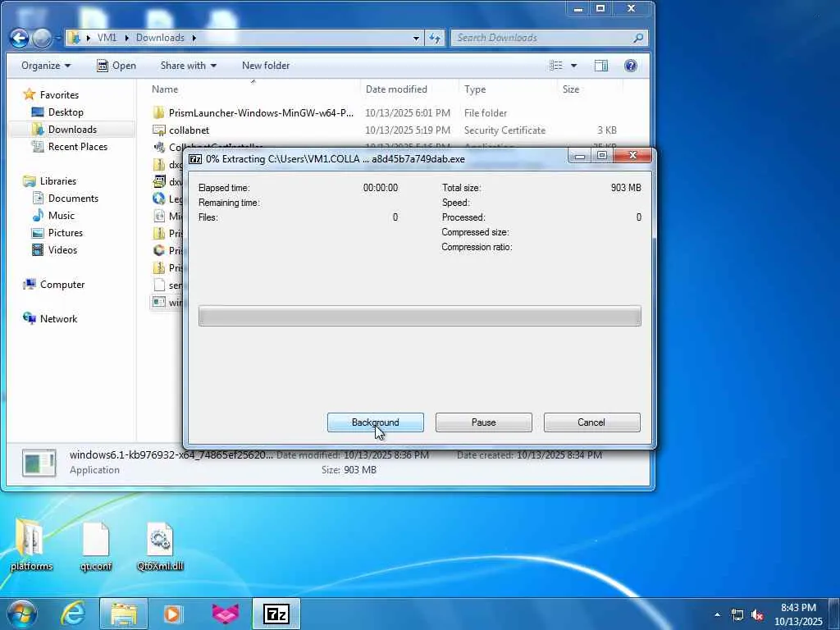The width and height of the screenshot is (840, 630).
Task: Open the view options dropdown arrow
Action: [573, 66]
